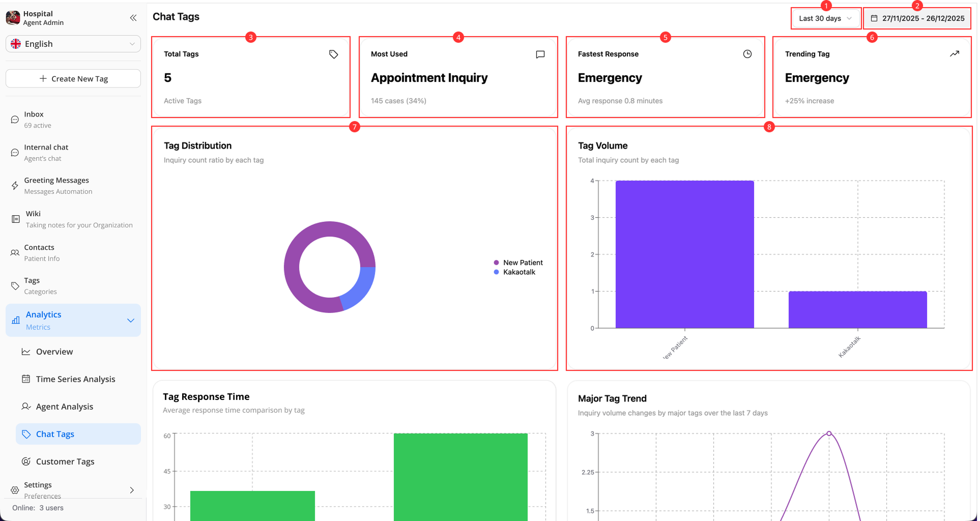
Task: Click the tag icon on Total Tags card
Action: (x=333, y=54)
